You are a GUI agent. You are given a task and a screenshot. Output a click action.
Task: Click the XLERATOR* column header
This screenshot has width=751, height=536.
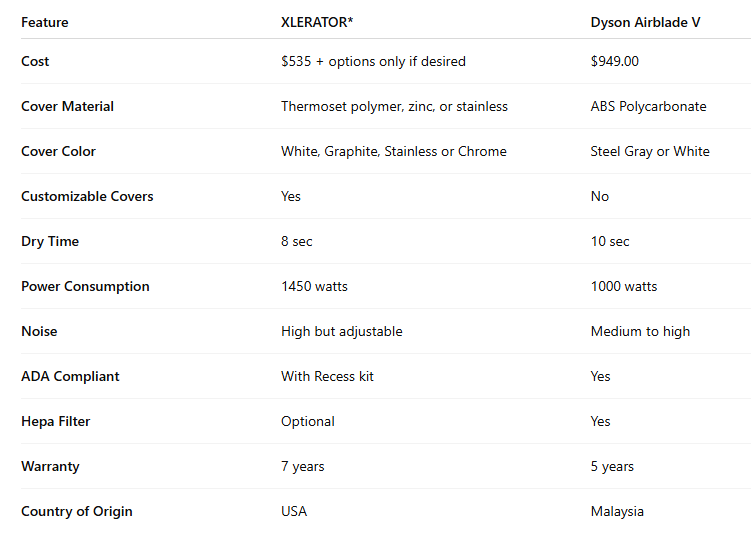[316, 22]
